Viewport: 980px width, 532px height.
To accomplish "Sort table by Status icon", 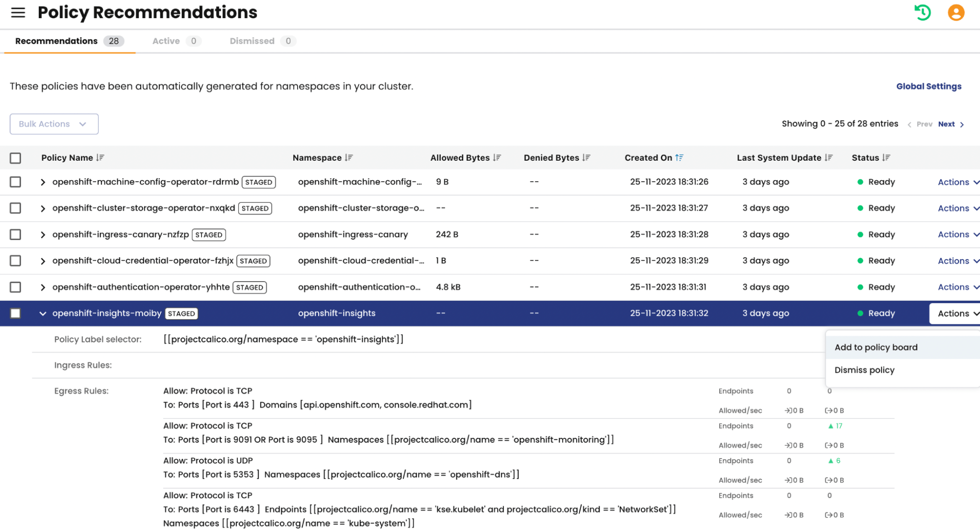I will pos(886,158).
